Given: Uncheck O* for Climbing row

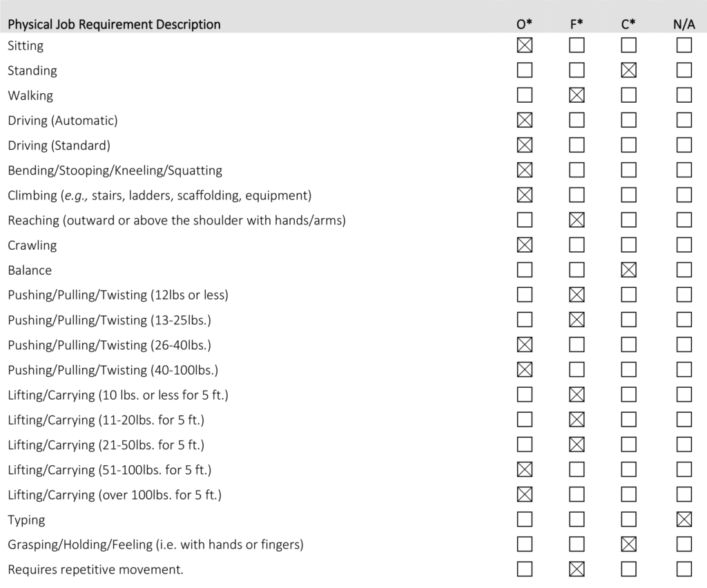Looking at the screenshot, I should coord(525,195).
